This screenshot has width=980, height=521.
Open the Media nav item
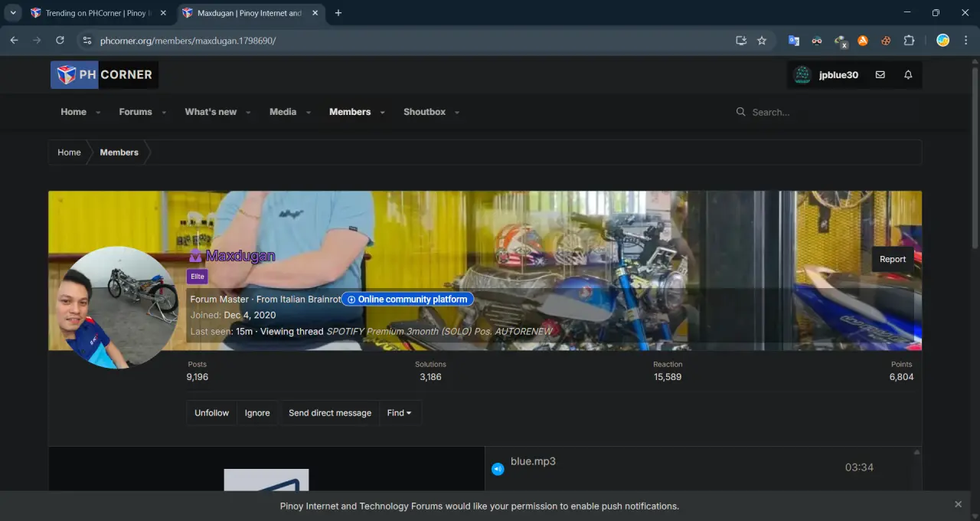click(x=283, y=112)
